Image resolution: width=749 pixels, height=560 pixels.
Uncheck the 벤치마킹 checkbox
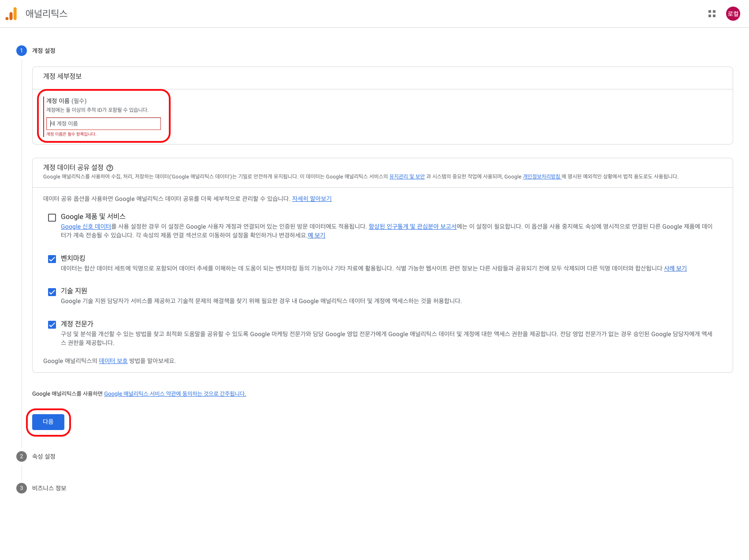point(52,259)
